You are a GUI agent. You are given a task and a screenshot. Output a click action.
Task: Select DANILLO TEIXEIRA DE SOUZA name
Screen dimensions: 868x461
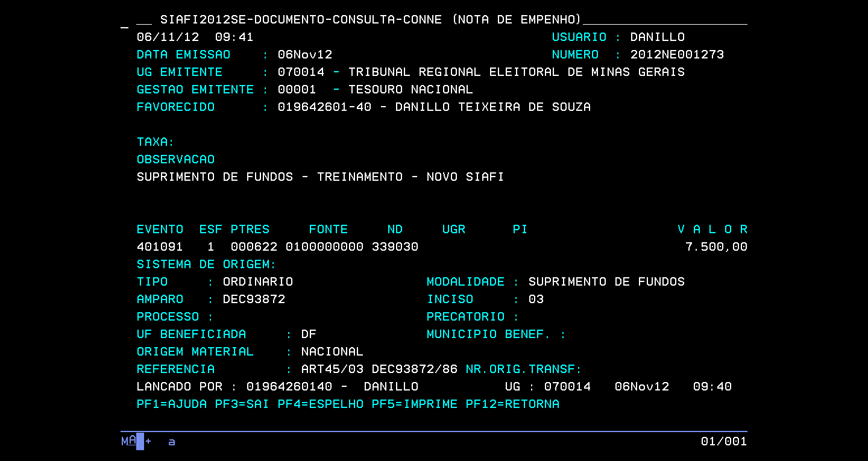click(x=493, y=107)
